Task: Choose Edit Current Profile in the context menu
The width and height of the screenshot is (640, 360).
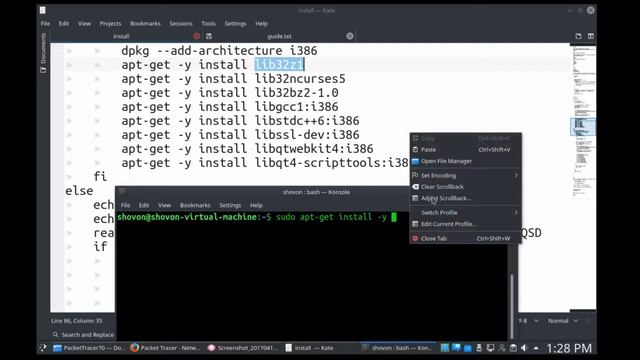Action: click(465, 224)
